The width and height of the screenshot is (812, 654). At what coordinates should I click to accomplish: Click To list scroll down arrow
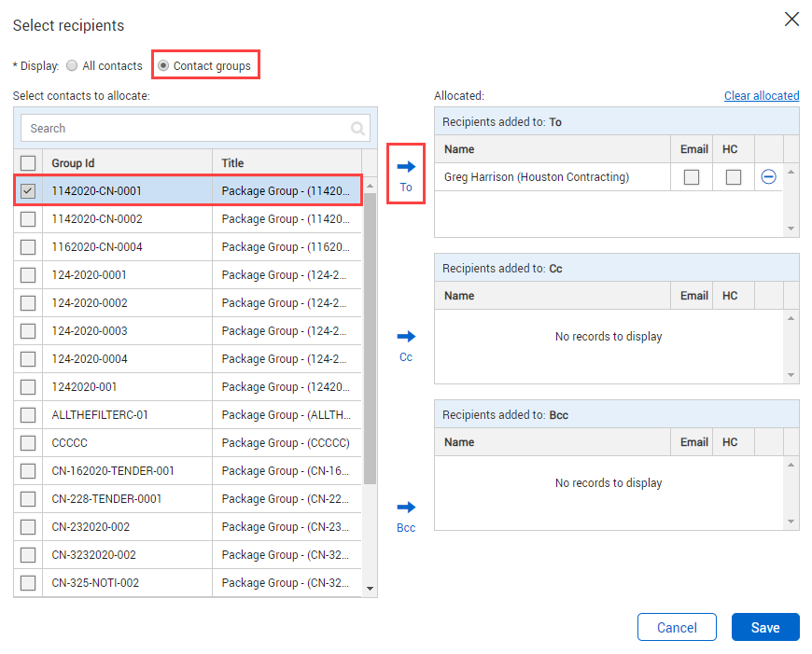pos(791,229)
